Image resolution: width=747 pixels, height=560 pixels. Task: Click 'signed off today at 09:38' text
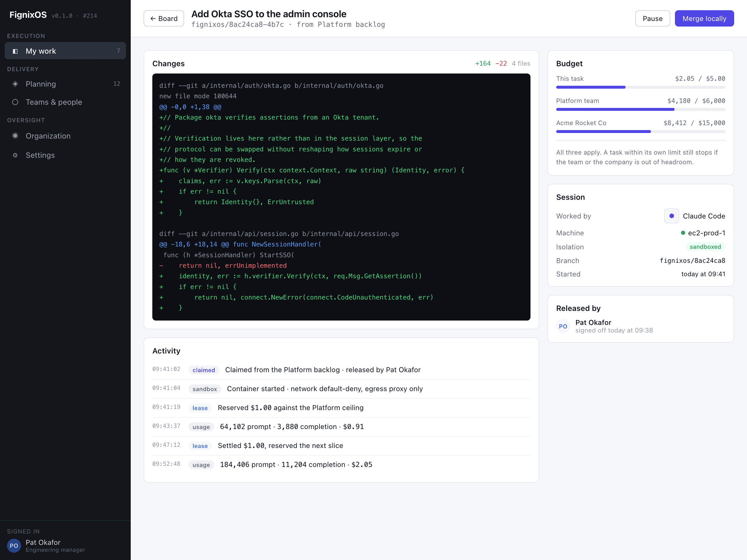(614, 330)
